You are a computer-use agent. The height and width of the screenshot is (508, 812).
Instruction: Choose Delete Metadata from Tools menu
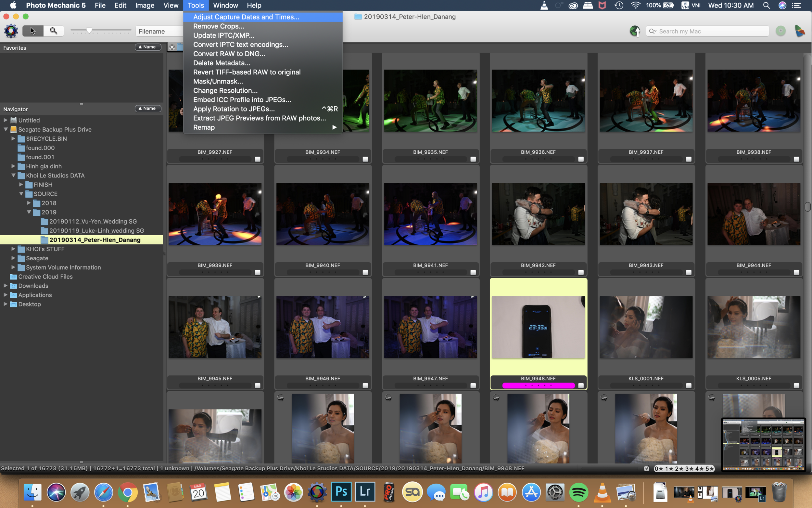pos(263,63)
